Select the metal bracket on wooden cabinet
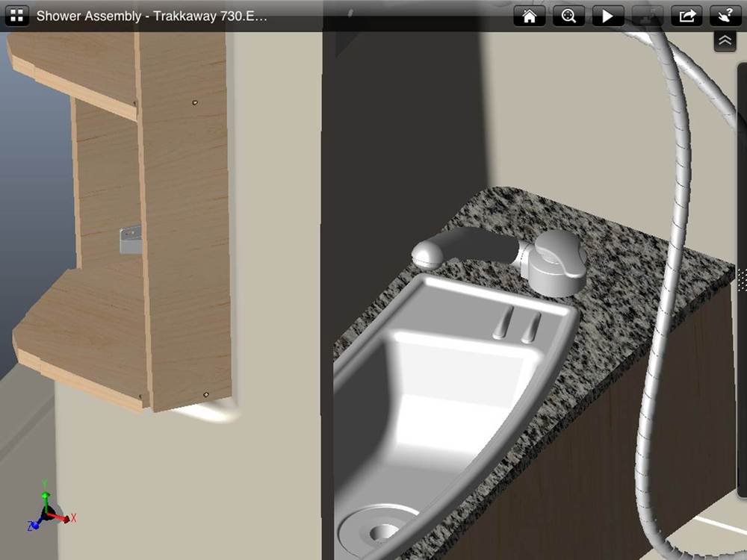 (129, 240)
